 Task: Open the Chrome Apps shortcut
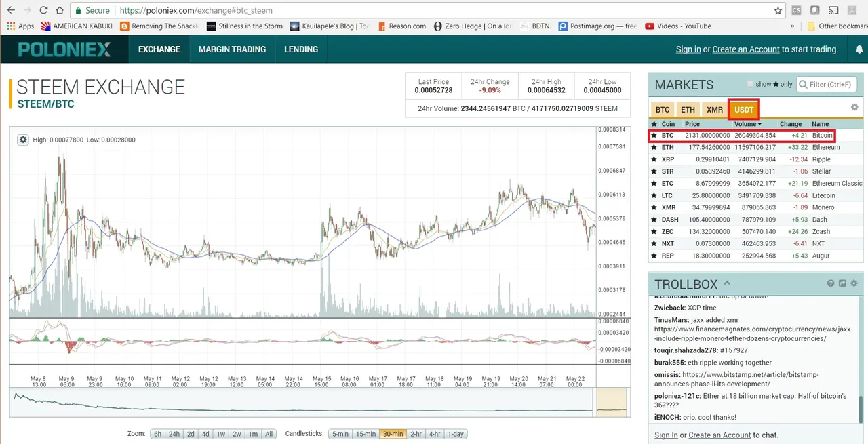(x=20, y=26)
